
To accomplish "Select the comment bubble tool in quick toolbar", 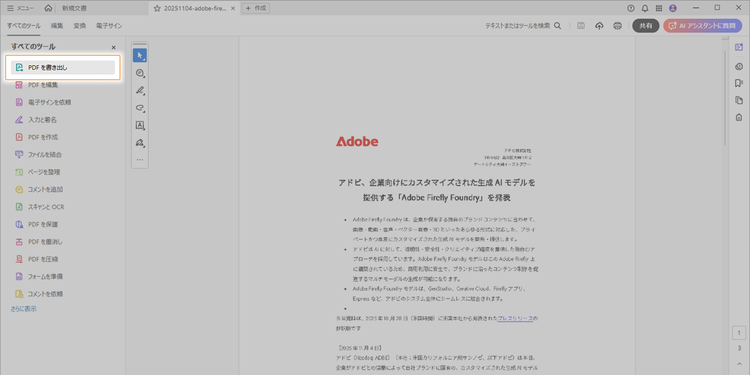I will (x=140, y=73).
